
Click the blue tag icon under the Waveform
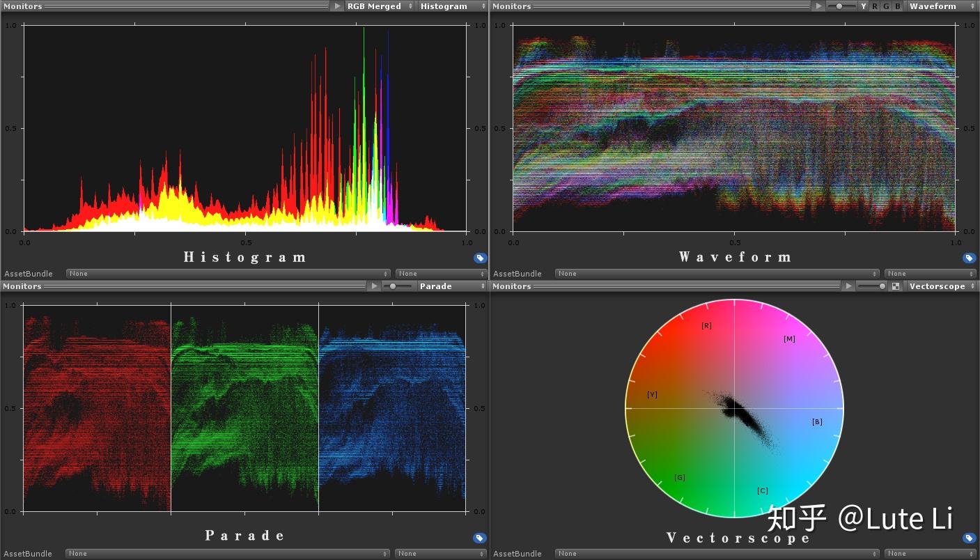coord(969,258)
